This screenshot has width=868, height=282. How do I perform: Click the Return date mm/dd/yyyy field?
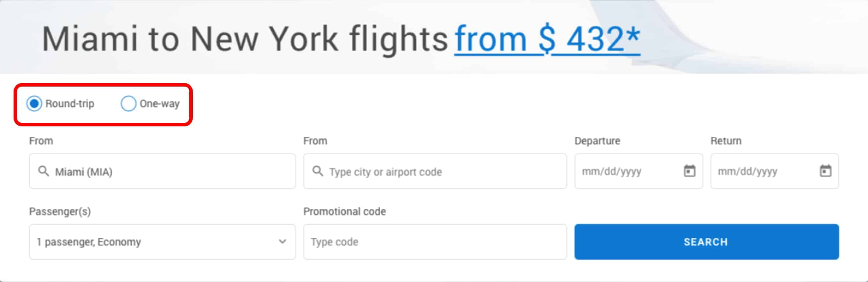pyautogui.click(x=775, y=171)
